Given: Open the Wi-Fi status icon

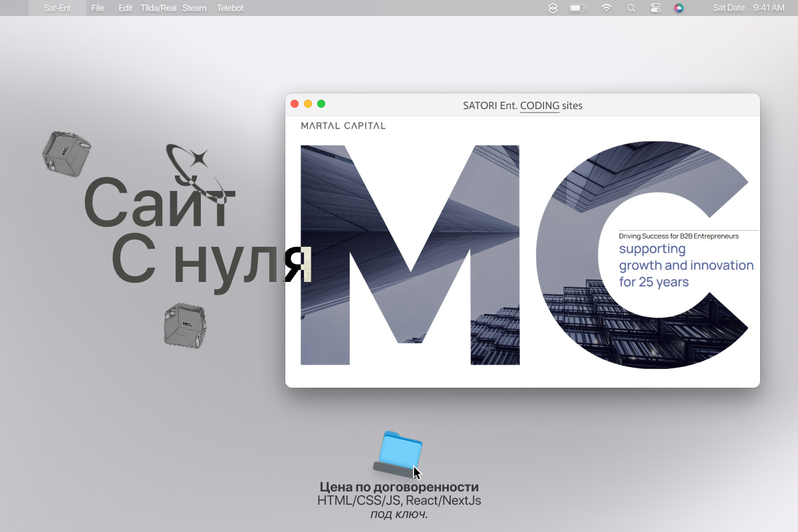Looking at the screenshot, I should (x=606, y=8).
